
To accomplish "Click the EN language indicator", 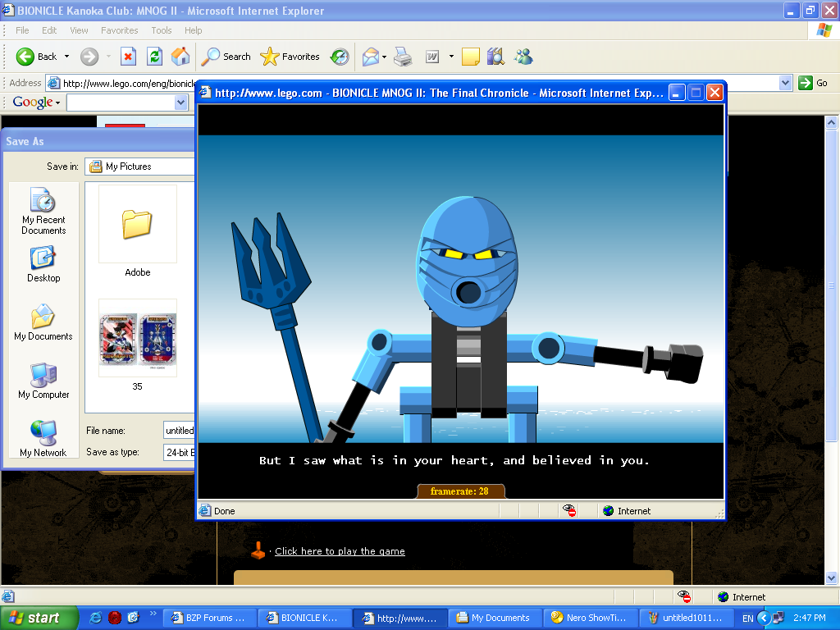I will (x=748, y=619).
